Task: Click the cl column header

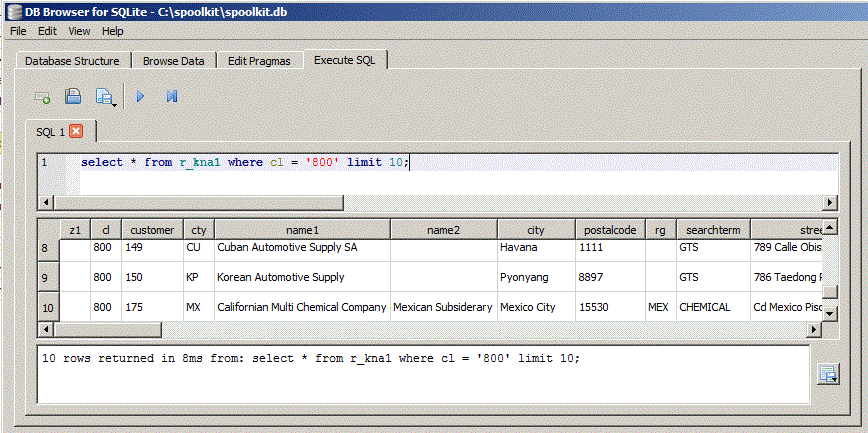Action: (x=106, y=230)
